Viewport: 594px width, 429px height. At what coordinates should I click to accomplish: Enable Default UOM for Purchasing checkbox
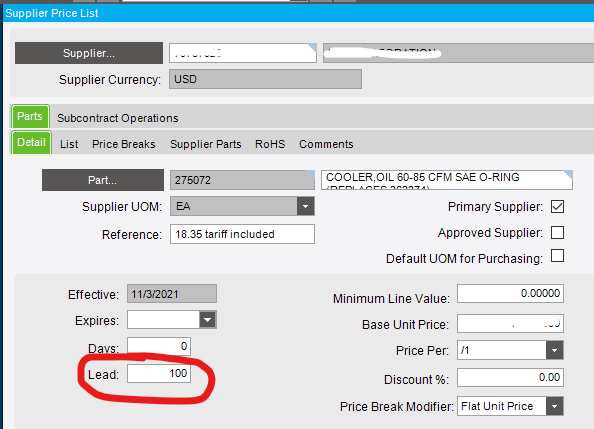click(x=557, y=256)
